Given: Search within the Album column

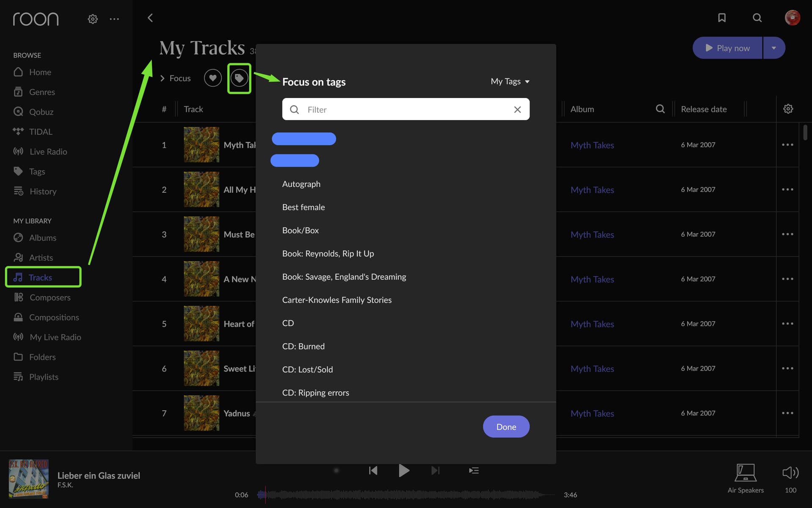Looking at the screenshot, I should [660, 109].
